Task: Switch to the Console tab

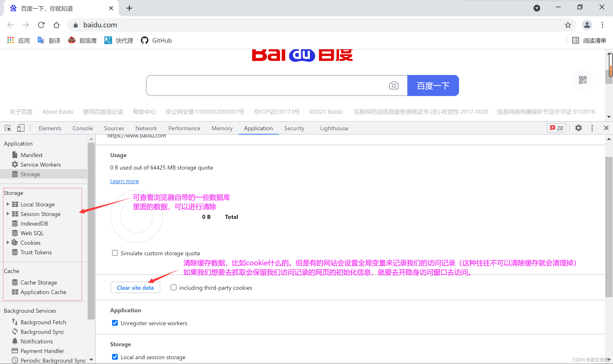Action: click(x=83, y=128)
